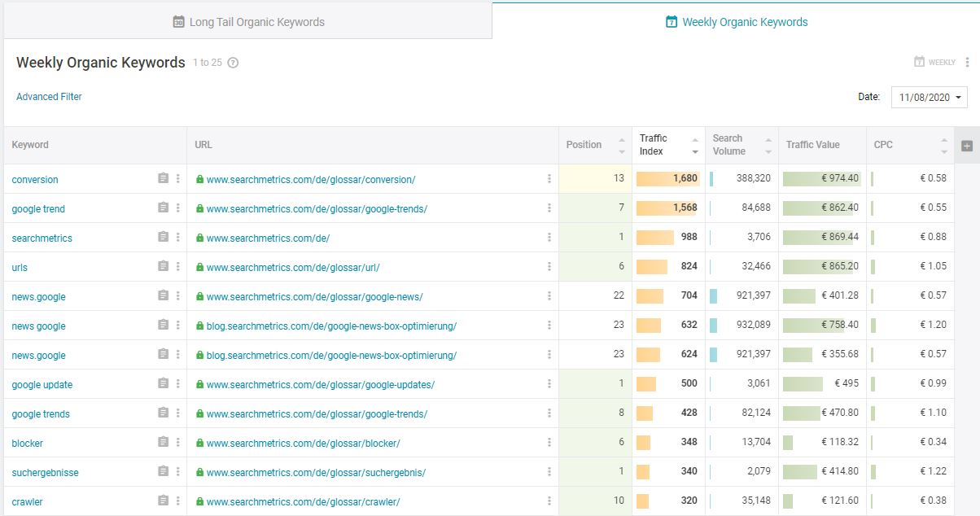Open keyword options menu for suchergebnisse
The width and height of the screenshot is (980, 516).
point(178,472)
